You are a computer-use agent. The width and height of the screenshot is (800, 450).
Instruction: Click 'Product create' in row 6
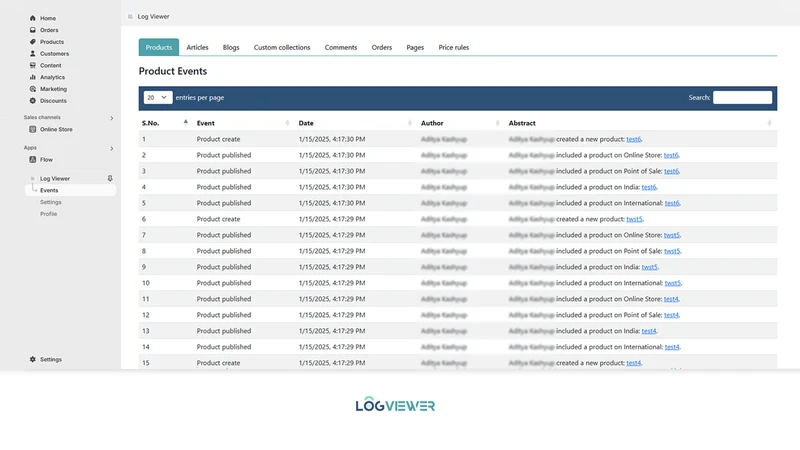218,219
